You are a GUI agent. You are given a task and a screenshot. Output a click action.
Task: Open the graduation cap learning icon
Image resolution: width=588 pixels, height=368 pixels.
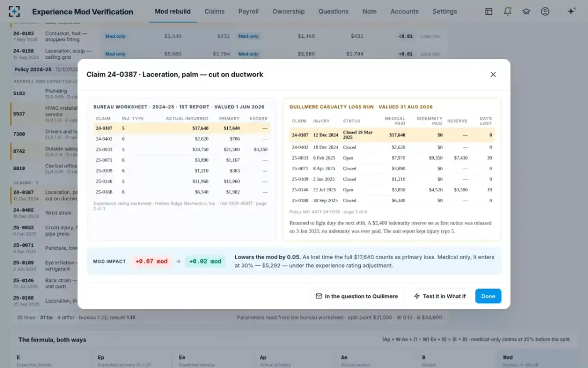(526, 11)
